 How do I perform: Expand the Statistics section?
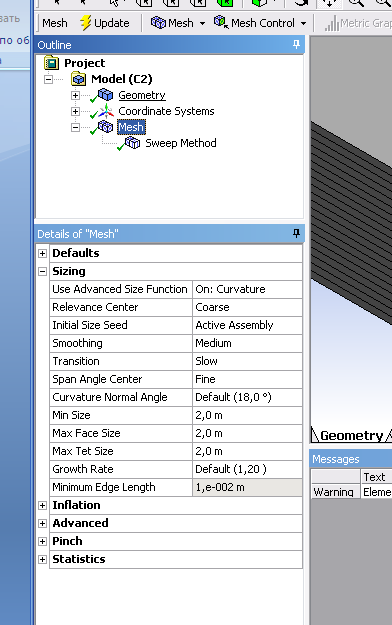click(x=42, y=559)
